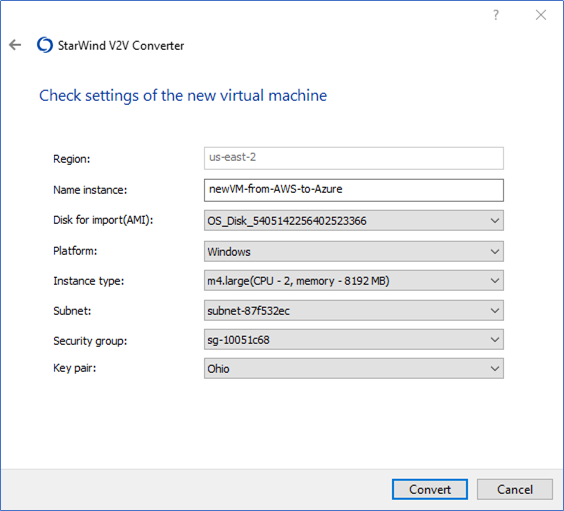564x511 pixels.
Task: Open the Security group dropdown sg-10051c68
Action: 354,339
